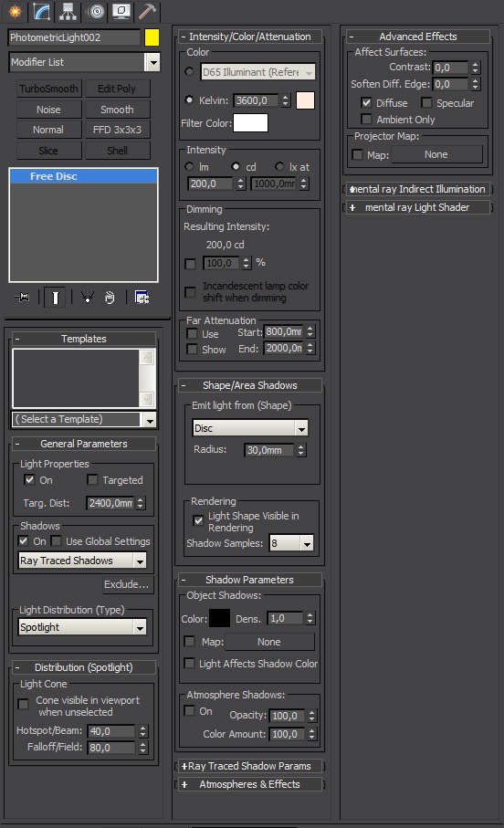The height and width of the screenshot is (828, 504).
Task: Select the lx at radio button
Action: (x=279, y=167)
